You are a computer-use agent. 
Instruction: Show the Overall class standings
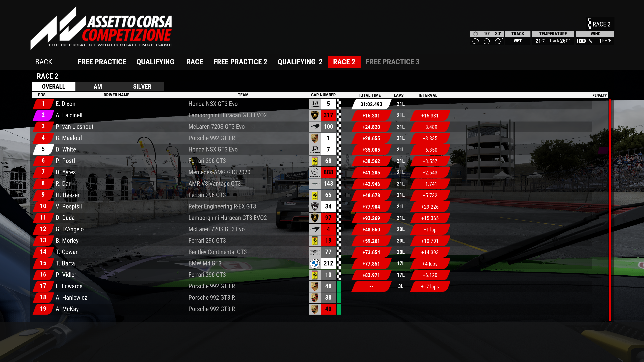pyautogui.click(x=53, y=87)
